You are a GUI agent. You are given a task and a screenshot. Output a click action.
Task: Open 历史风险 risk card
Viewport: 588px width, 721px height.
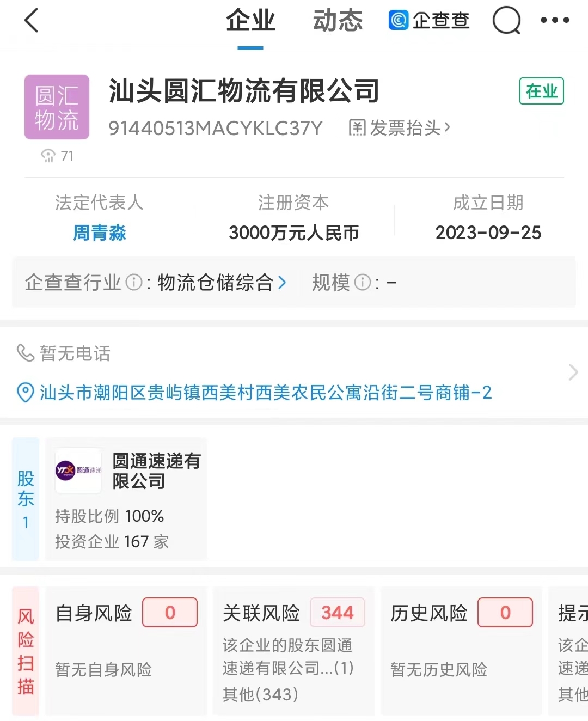pyautogui.click(x=462, y=651)
